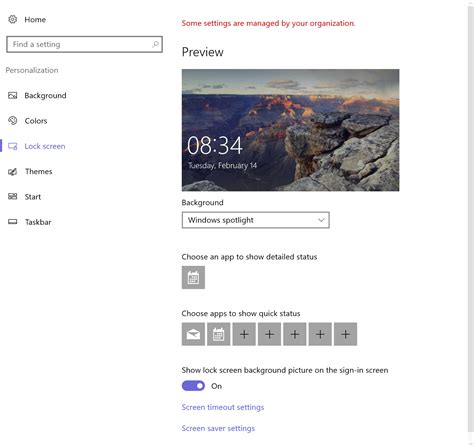Open Screen timeout settings link
The width and height of the screenshot is (474, 447).
223,407
